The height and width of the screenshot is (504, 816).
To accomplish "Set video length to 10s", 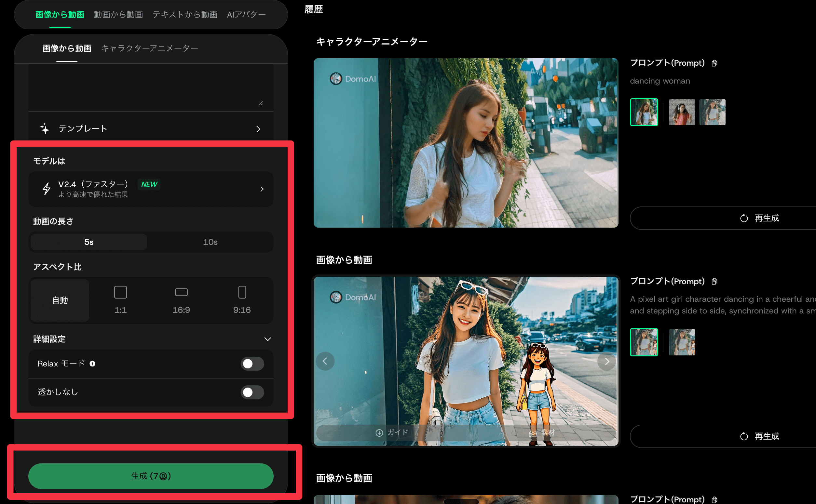I will 210,242.
